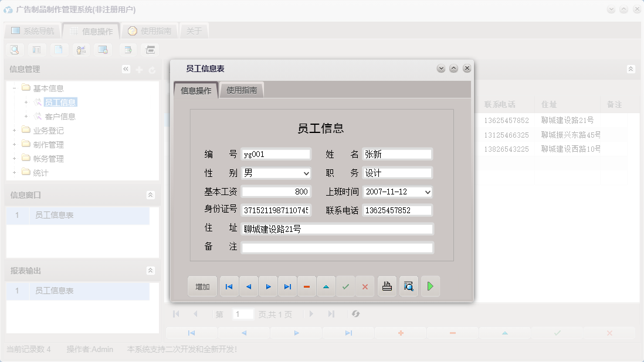The image size is (644, 362).
Task: Click the refresh icon beside page navigation
Action: pos(355,314)
